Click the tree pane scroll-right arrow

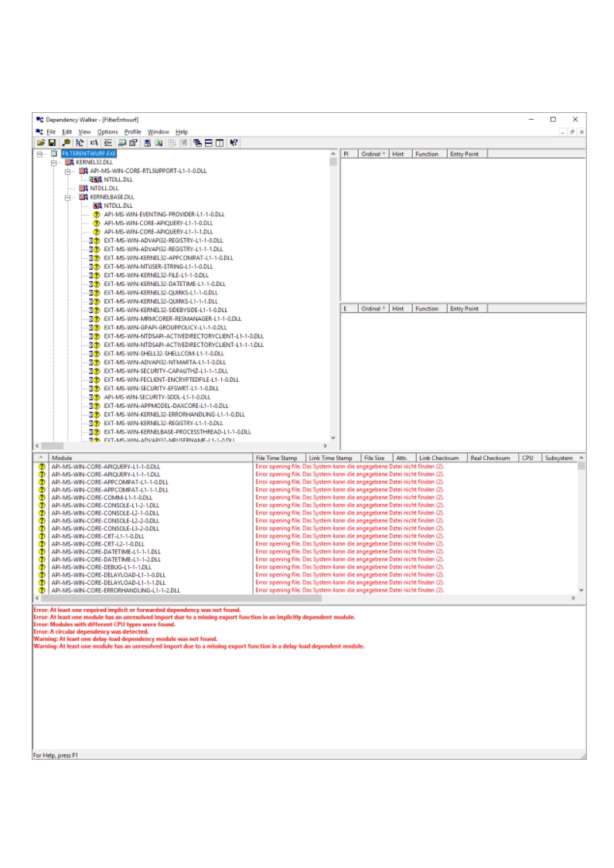[x=325, y=446]
